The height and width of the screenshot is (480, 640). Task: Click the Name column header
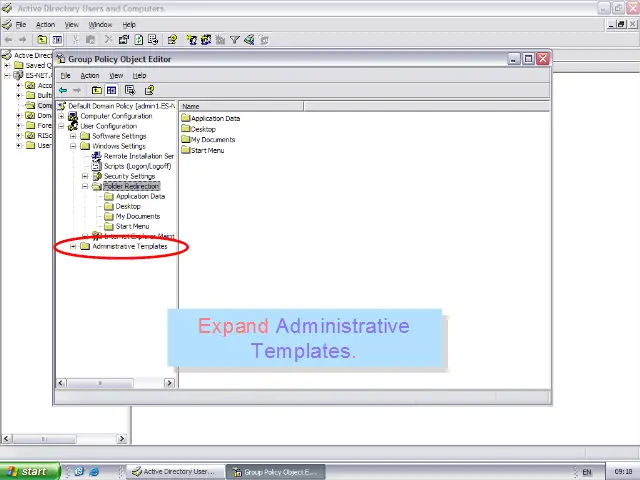tap(242, 106)
